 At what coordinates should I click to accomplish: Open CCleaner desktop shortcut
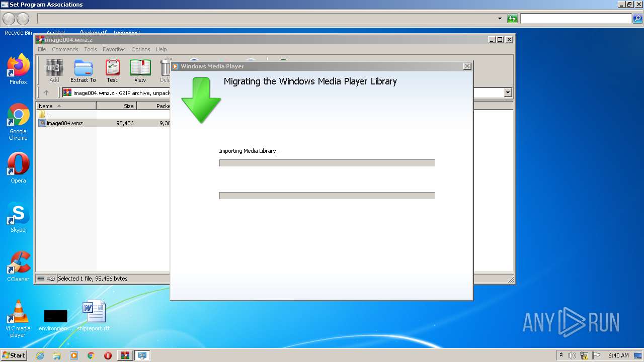(x=18, y=266)
